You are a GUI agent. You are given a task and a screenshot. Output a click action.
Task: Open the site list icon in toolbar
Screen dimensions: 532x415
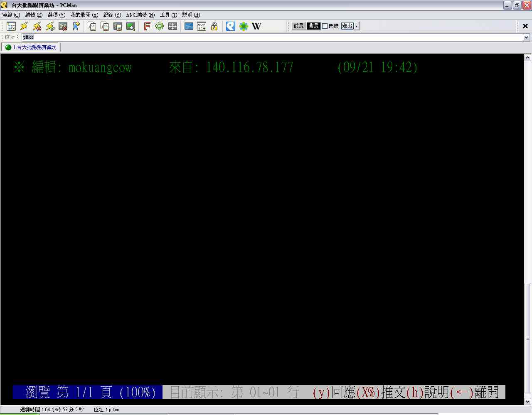11,26
